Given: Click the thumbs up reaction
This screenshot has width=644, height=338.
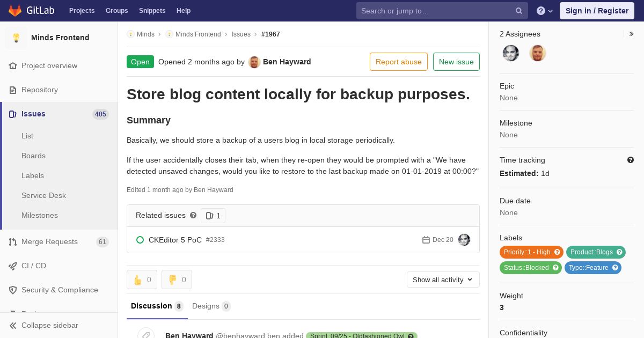Looking at the screenshot, I should (x=142, y=280).
